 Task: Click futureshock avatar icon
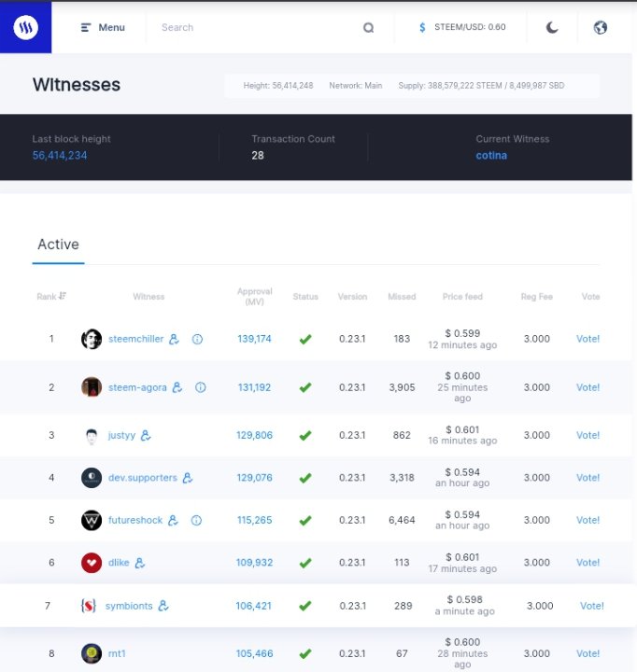click(92, 520)
